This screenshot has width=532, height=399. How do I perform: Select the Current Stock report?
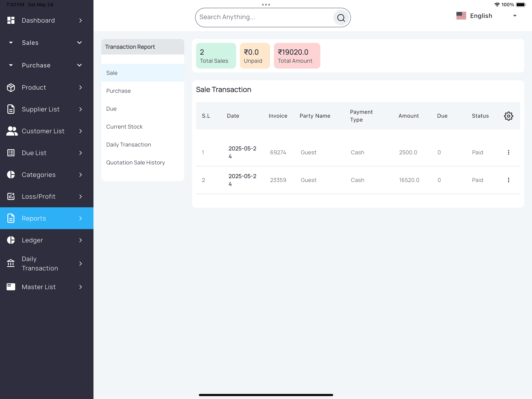pos(143,127)
